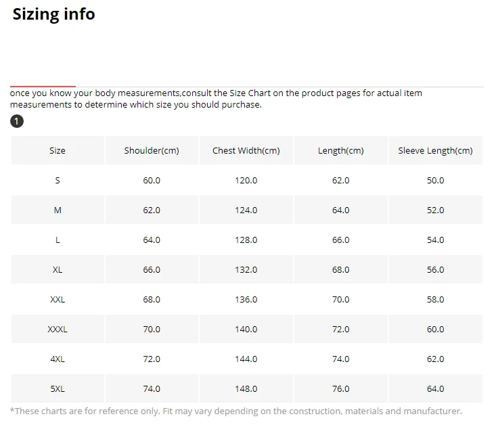Screen dimensions: 496x448
Task: Select the Length(cm) column header
Action: 340,150
